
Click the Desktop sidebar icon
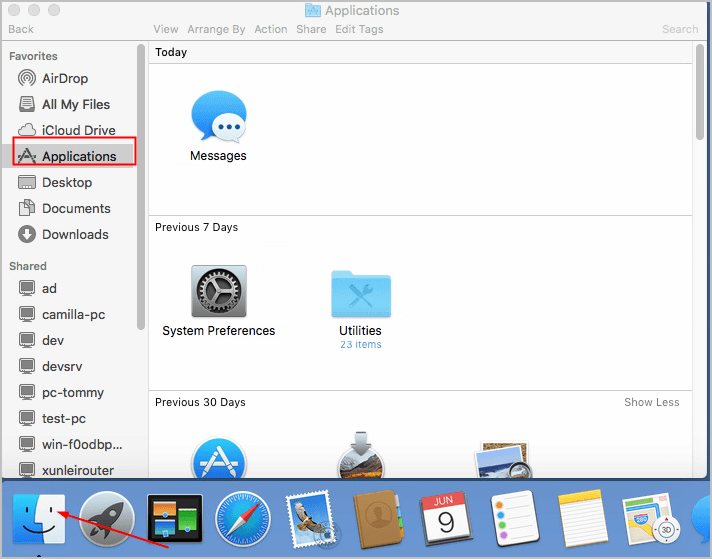pyautogui.click(x=27, y=182)
